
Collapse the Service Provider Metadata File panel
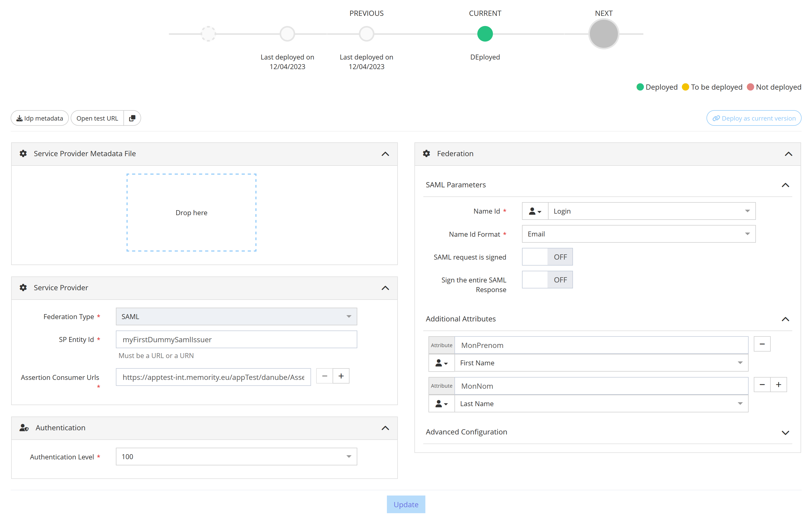(385, 154)
